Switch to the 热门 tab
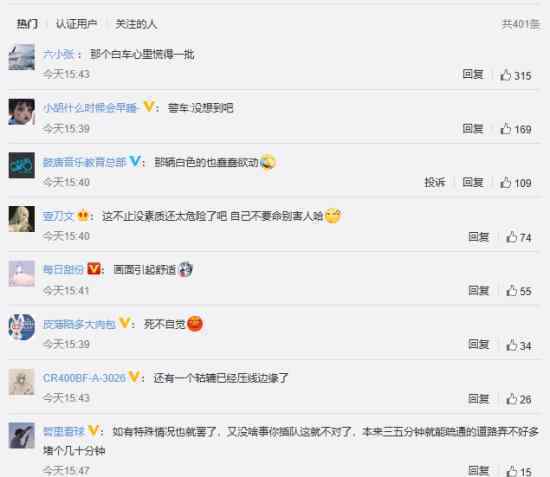 [27, 24]
